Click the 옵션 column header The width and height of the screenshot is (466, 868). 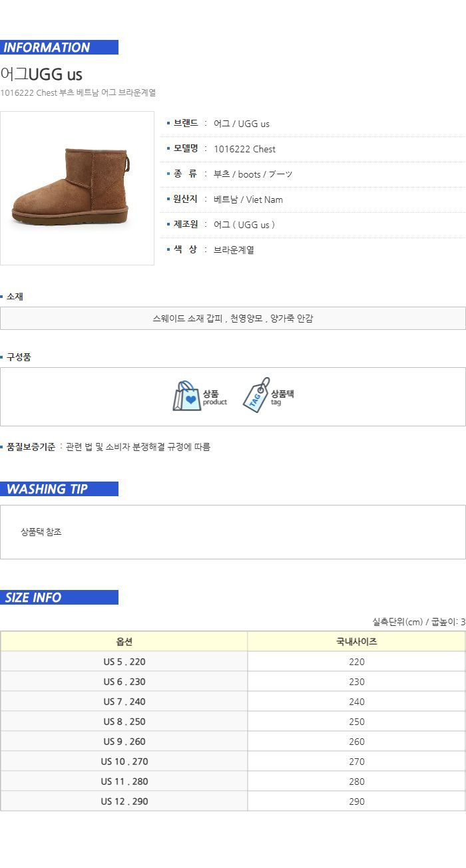coord(124,642)
